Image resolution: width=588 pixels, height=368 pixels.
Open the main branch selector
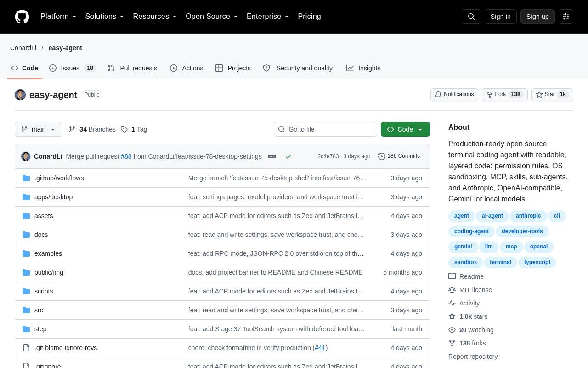tap(39, 129)
